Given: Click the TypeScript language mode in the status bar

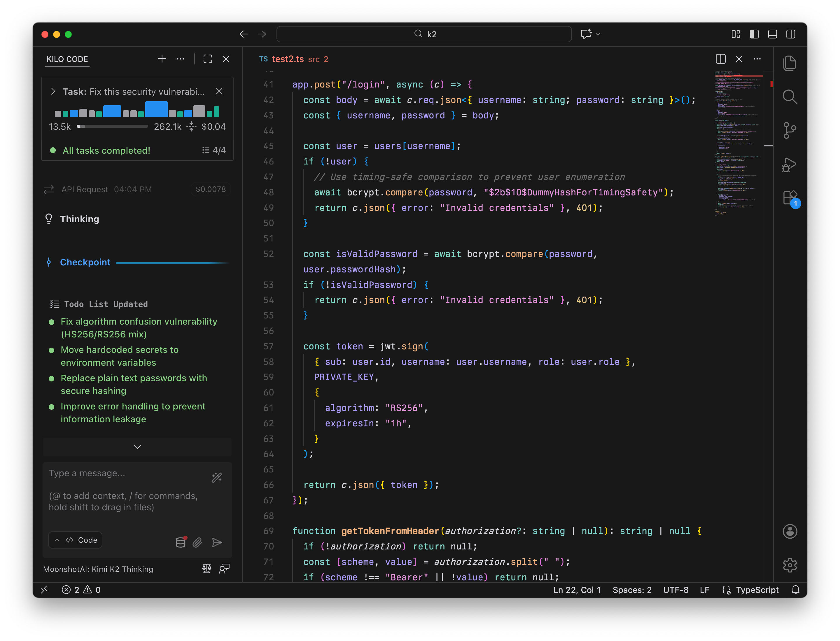Looking at the screenshot, I should [x=757, y=590].
